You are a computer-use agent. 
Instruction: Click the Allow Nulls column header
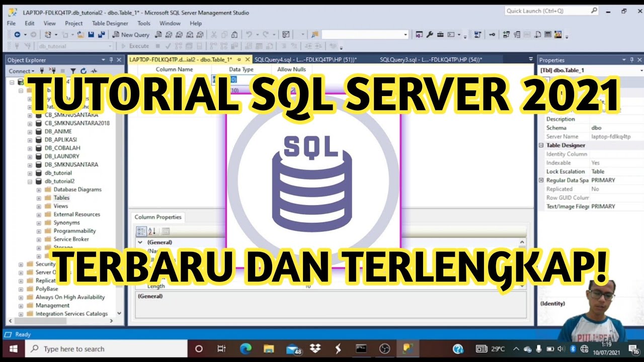292,69
